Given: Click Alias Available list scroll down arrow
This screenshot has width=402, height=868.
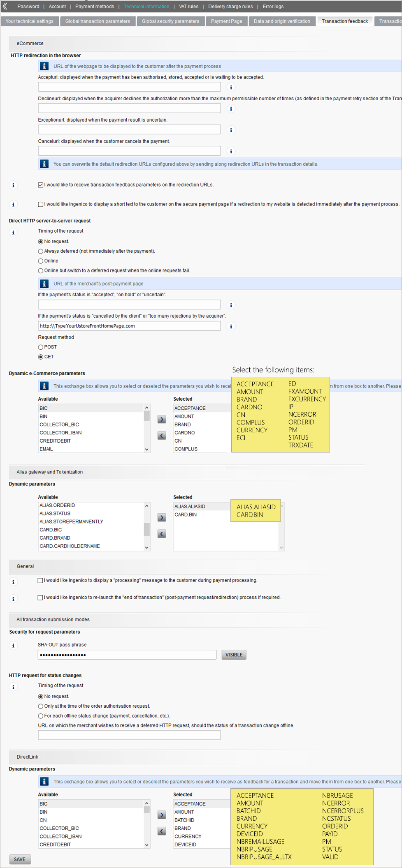Looking at the screenshot, I should (x=146, y=547).
